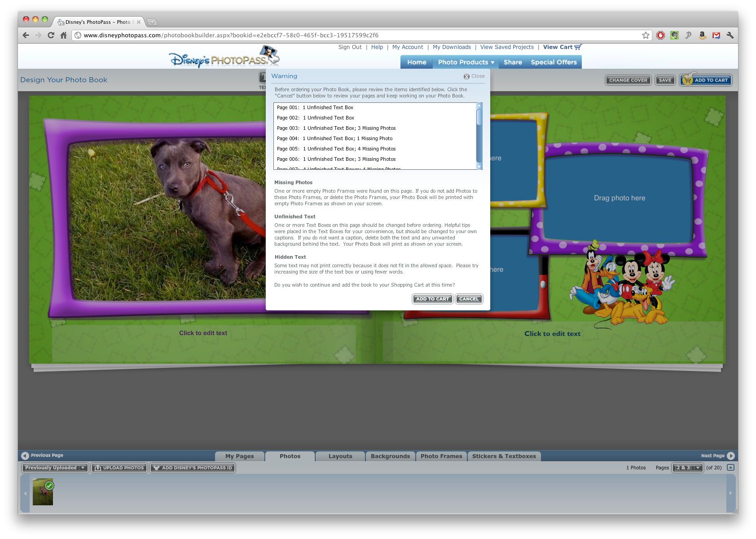Click the Next Page arrow icon
Image resolution: width=756 pixels, height=539 pixels.
(731, 455)
